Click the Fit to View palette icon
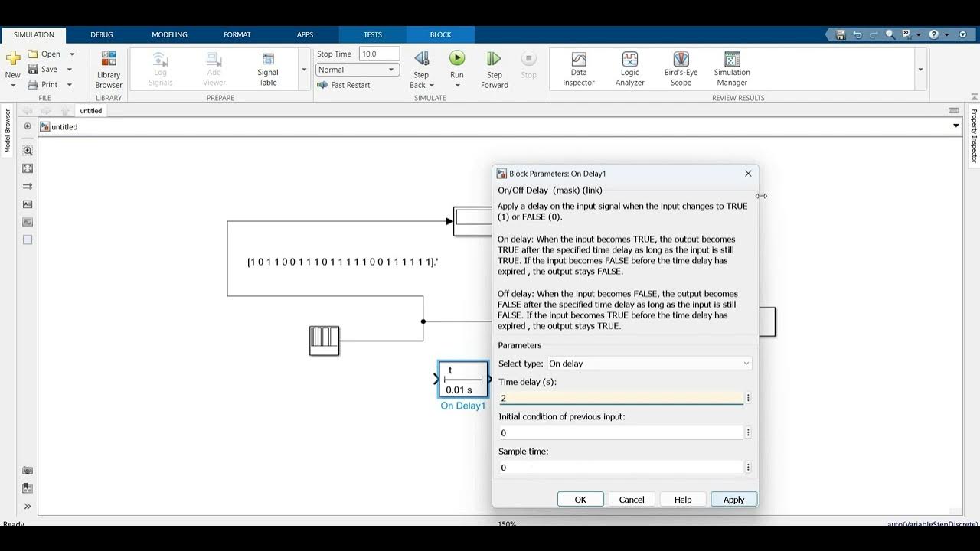The image size is (980, 551). coord(28,168)
